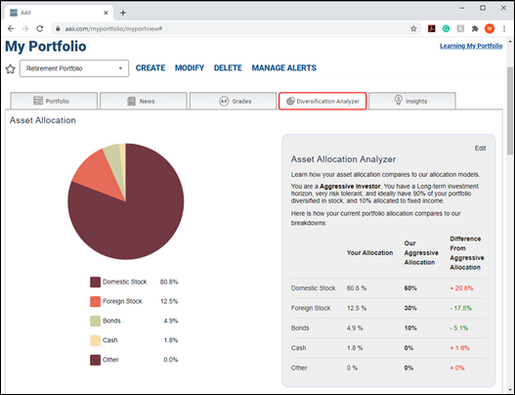Click the CREATE portfolio link
Image resolution: width=515 pixels, height=395 pixels.
coord(150,68)
